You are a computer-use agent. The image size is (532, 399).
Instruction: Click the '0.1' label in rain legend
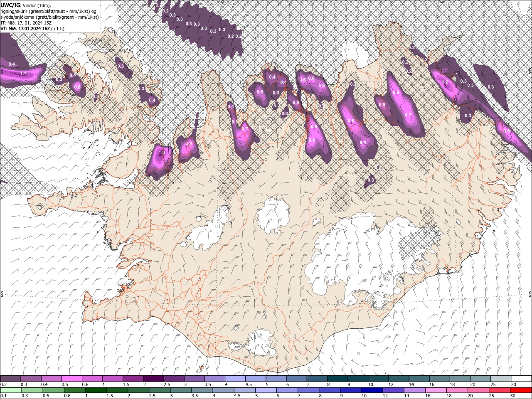click(x=4, y=396)
